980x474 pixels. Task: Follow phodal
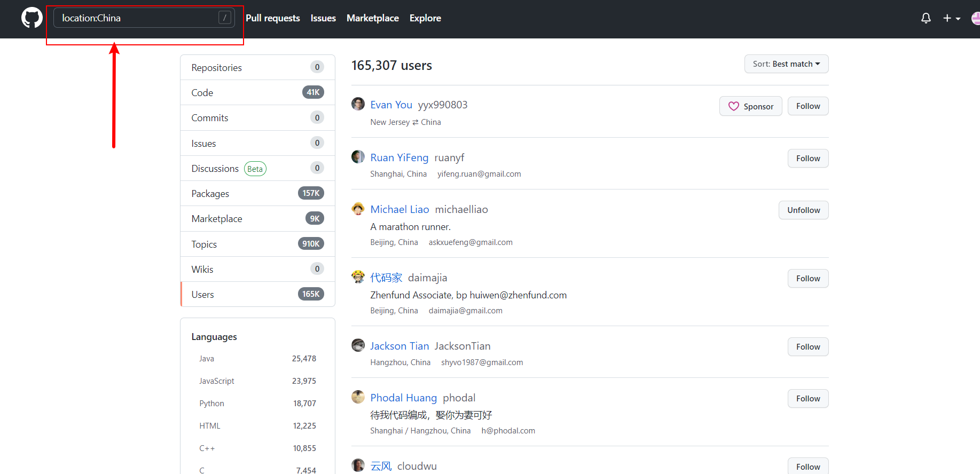pyautogui.click(x=808, y=399)
